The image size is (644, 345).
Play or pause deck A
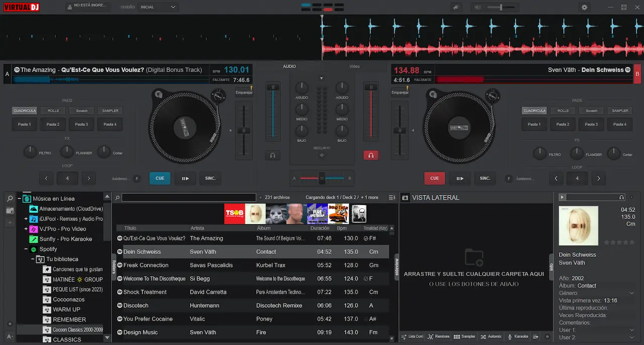pos(185,178)
